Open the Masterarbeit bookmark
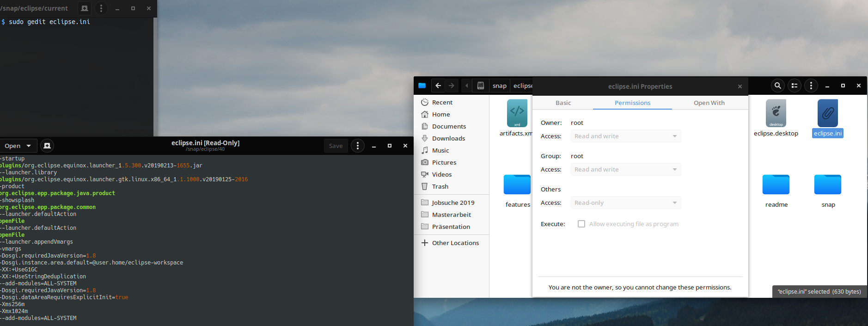The height and width of the screenshot is (326, 868). click(x=452, y=215)
